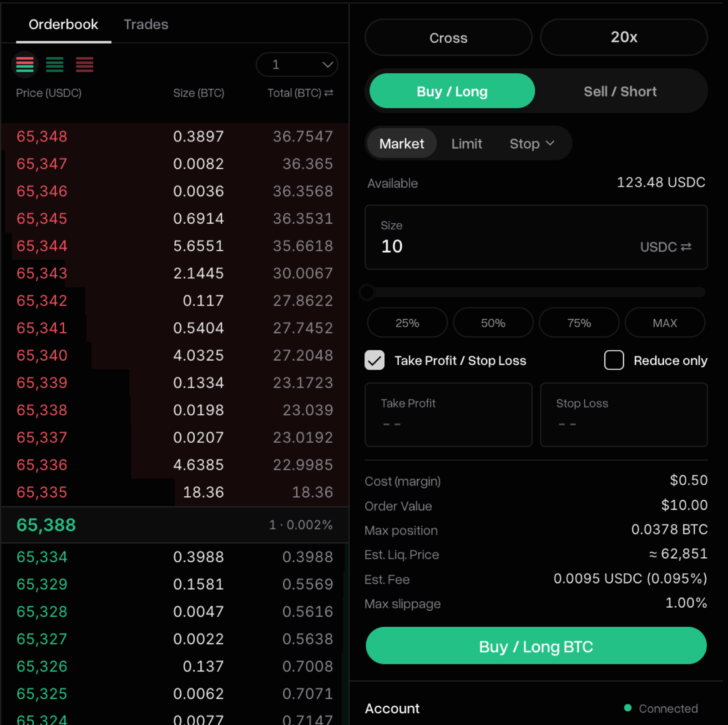Click the size percentage slider handle
This screenshot has width=728, height=725.
[367, 292]
